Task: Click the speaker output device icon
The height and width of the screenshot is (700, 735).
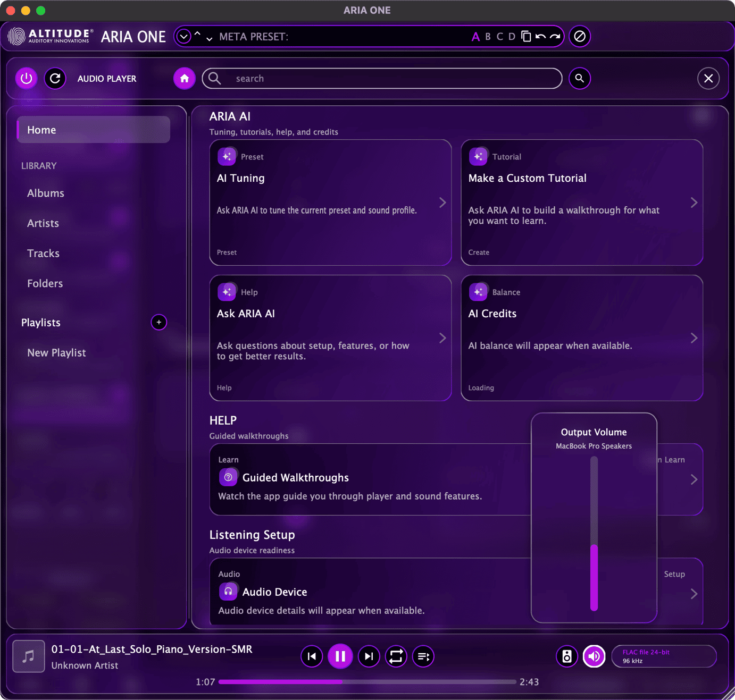Action: pos(567,656)
